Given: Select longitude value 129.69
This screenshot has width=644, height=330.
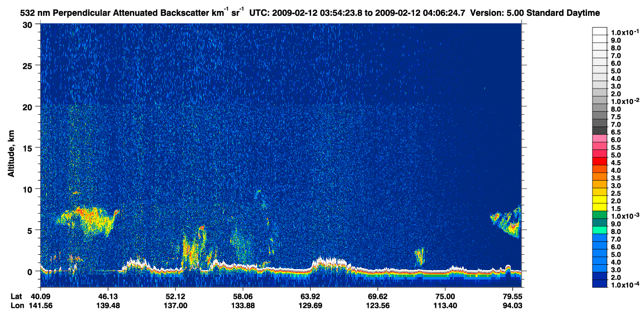Looking at the screenshot, I should coord(310,305).
